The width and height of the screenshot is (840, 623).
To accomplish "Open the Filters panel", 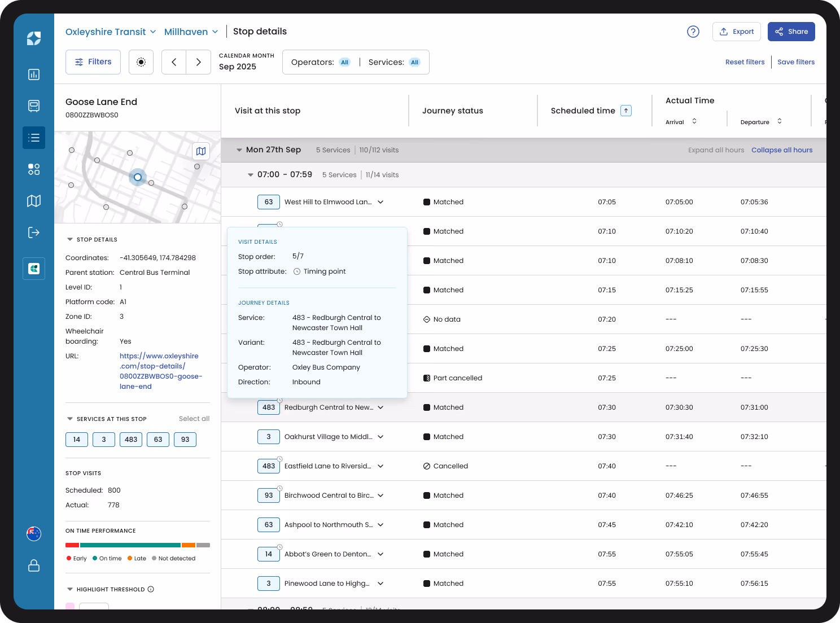I will click(x=93, y=62).
